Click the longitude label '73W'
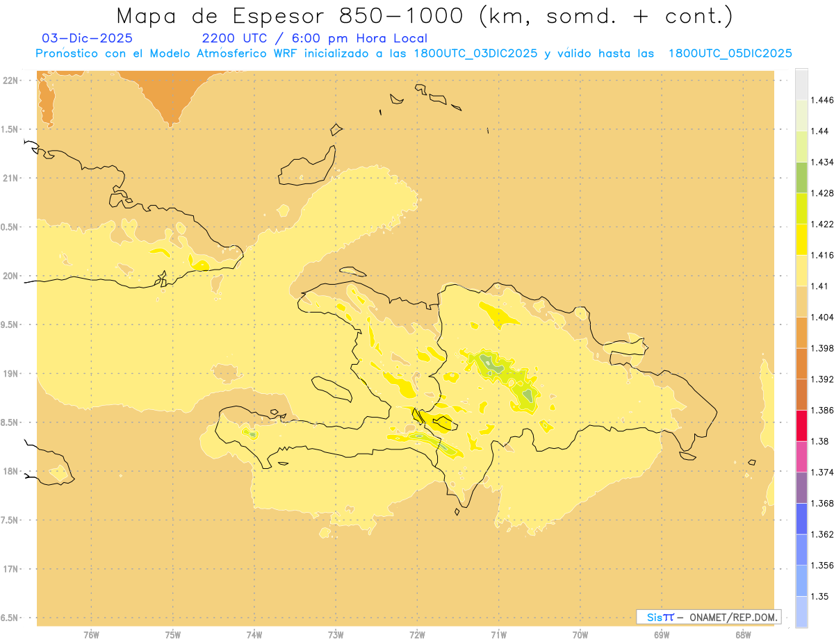834x644 pixels. pos(336,635)
